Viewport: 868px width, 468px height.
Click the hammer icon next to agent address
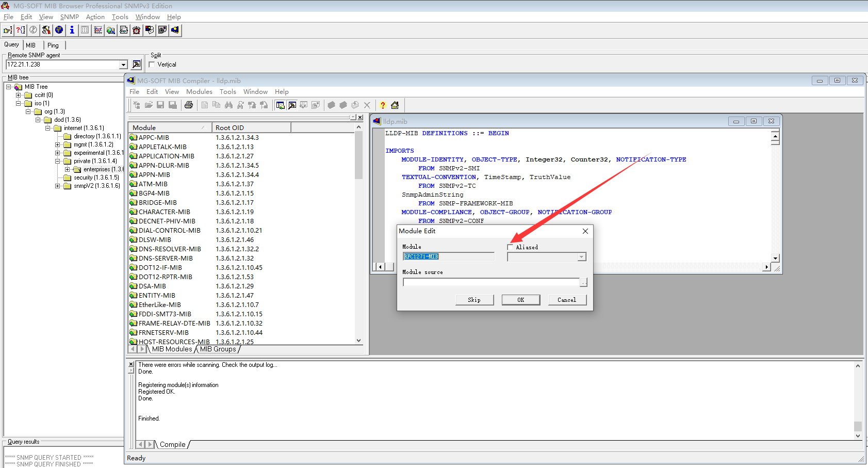click(x=137, y=64)
